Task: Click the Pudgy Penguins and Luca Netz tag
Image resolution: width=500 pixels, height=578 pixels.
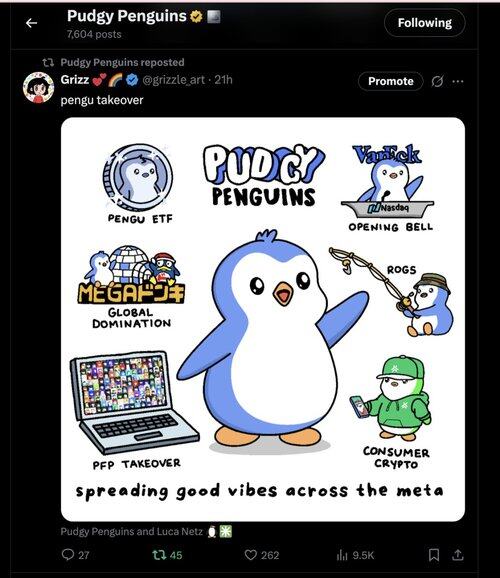Action: (x=131, y=531)
